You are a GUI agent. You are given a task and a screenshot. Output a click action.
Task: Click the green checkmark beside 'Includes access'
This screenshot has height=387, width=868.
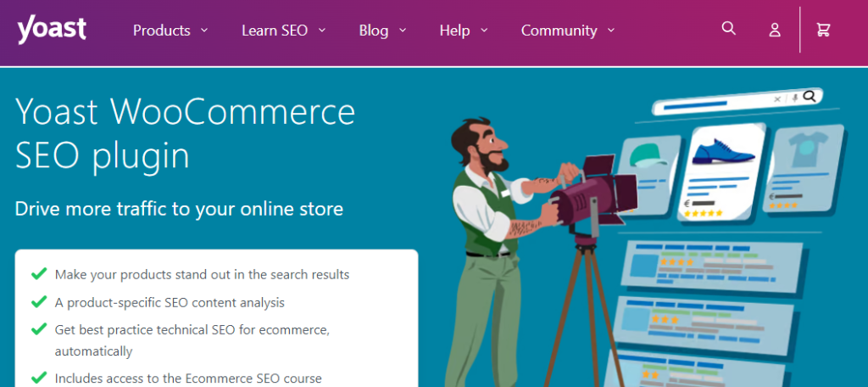click(38, 379)
